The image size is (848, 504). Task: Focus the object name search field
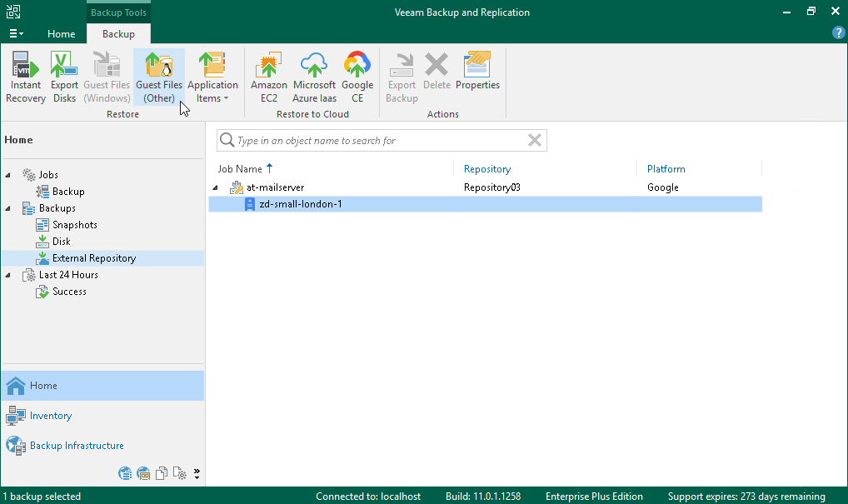tap(382, 141)
